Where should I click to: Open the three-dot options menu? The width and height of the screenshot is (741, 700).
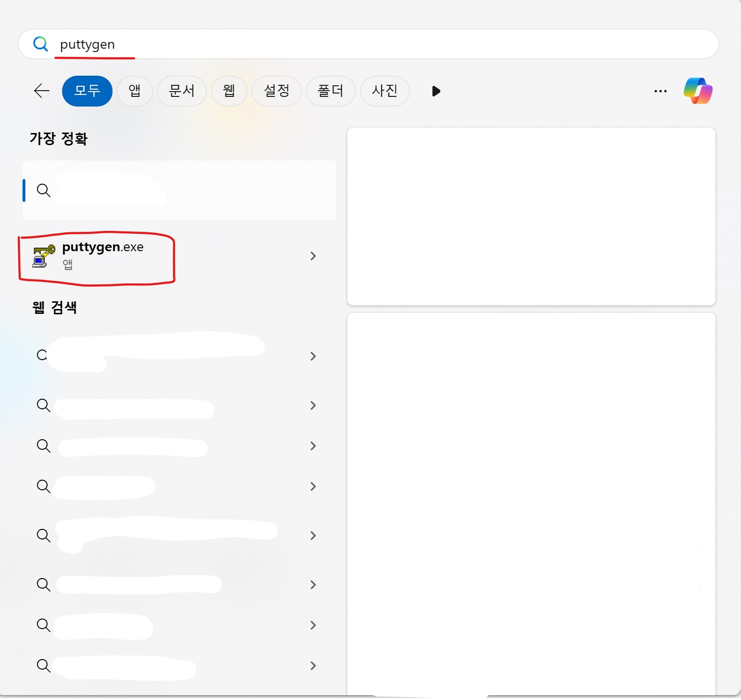(660, 91)
